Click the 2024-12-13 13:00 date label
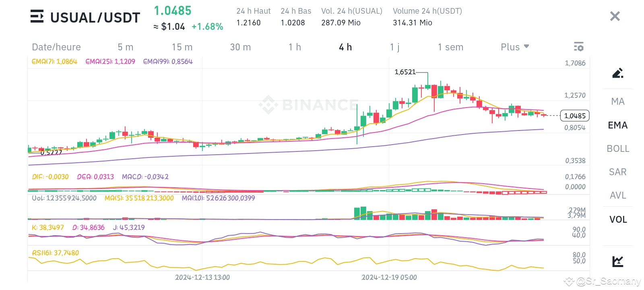This screenshot has width=644, height=290. 202,278
